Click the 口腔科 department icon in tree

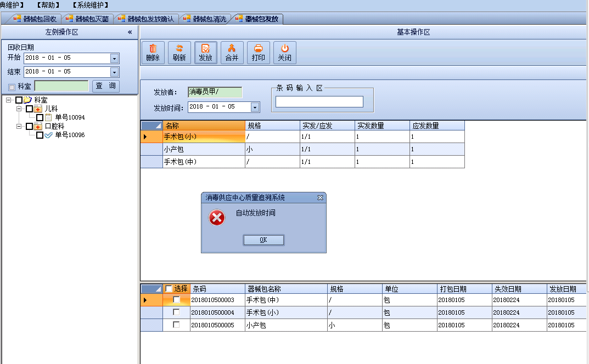[x=38, y=126]
